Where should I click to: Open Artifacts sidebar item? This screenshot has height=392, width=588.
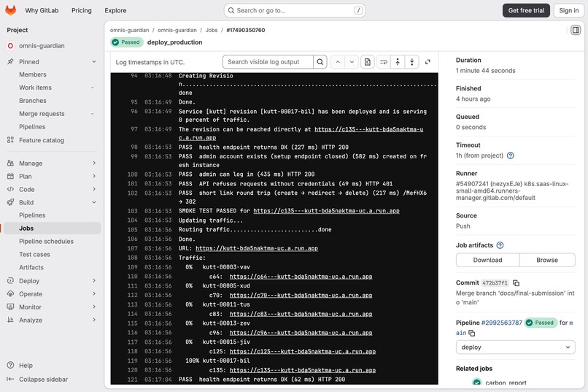coord(31,267)
